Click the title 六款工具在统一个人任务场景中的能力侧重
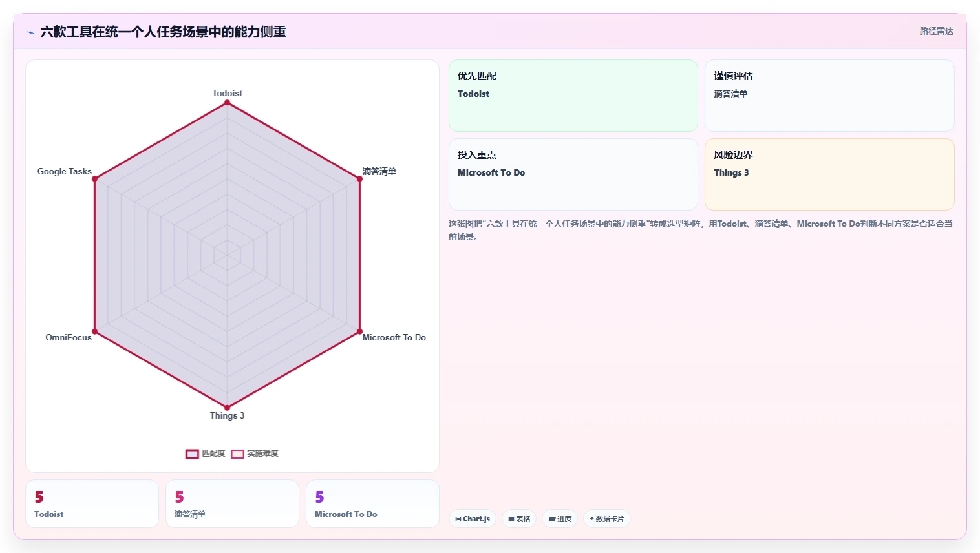This screenshot has width=980, height=553. [x=163, y=32]
